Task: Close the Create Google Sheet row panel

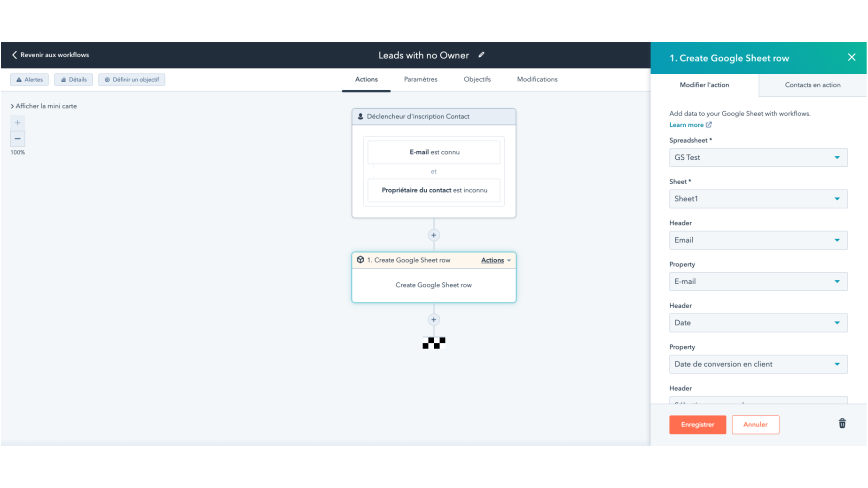Action: (x=852, y=57)
